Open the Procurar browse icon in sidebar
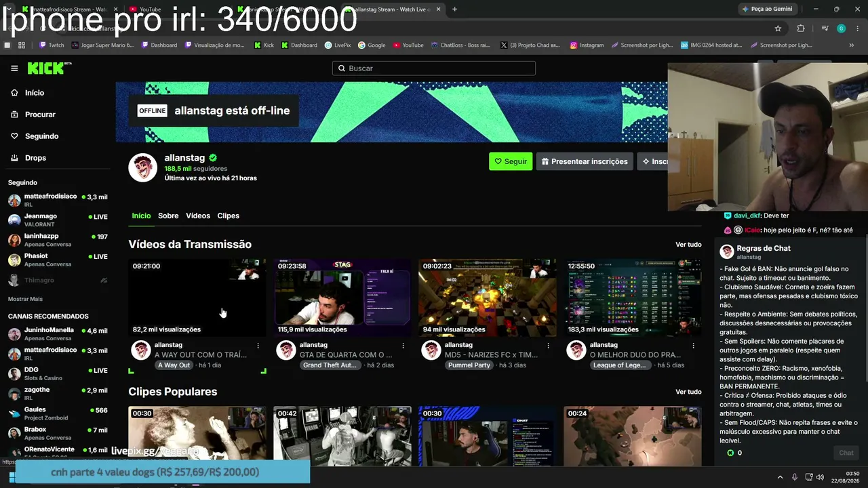This screenshot has width=868, height=488. click(14, 115)
